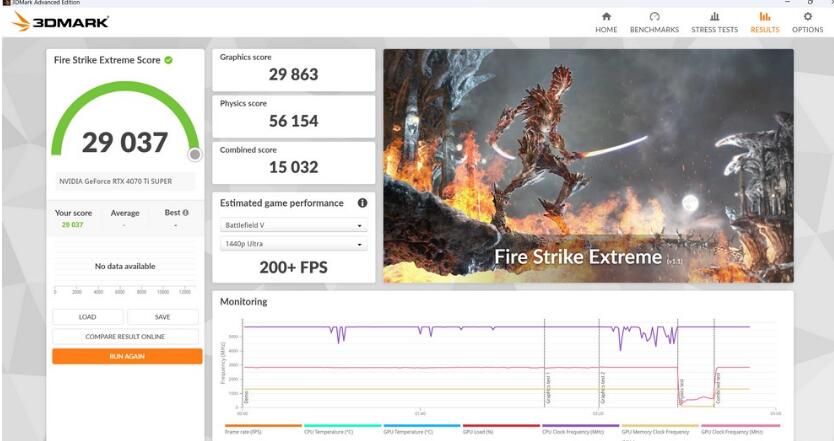Click the Physics score value 56 154
834x441 pixels.
pos(294,121)
